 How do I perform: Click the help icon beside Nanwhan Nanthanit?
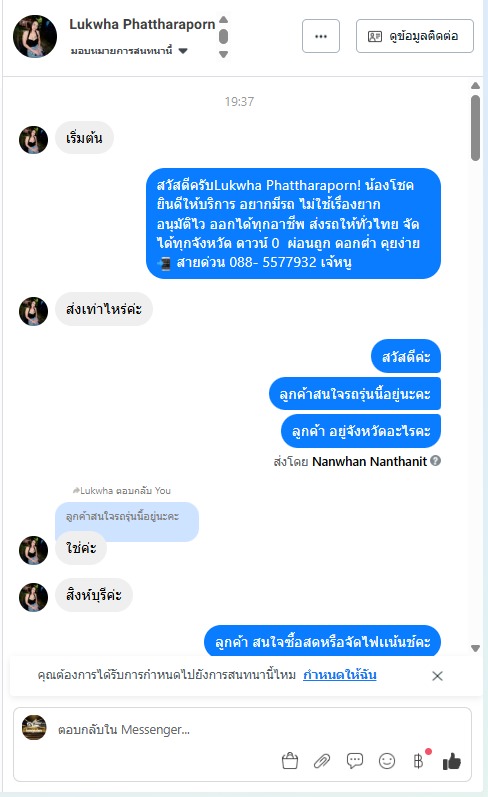[x=436, y=461]
